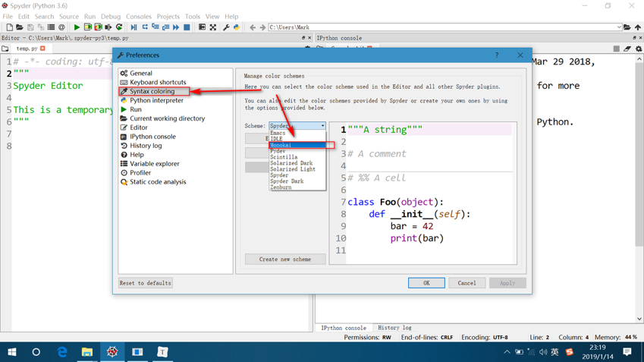
Task: Open the Scheme combo box
Action: (297, 126)
